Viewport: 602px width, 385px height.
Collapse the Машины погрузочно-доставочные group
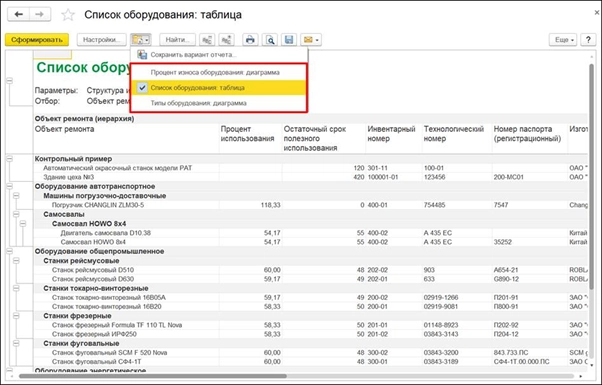16,196
